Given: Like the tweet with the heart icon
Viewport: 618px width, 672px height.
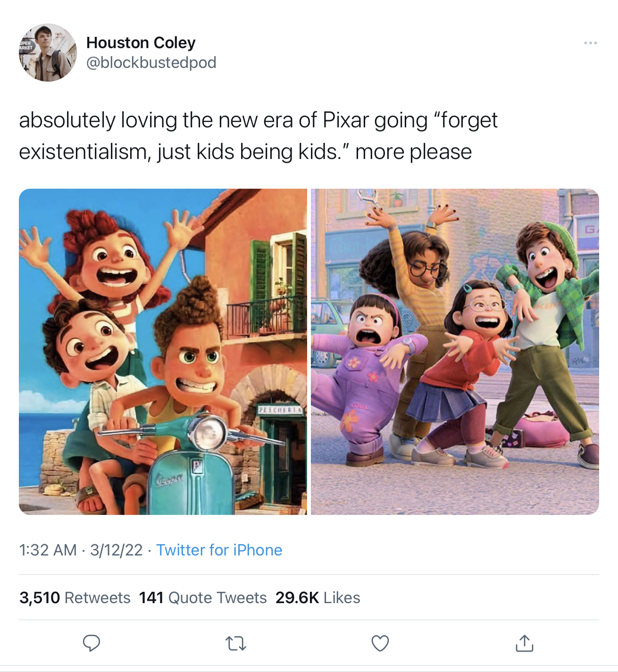Looking at the screenshot, I should coord(380,643).
